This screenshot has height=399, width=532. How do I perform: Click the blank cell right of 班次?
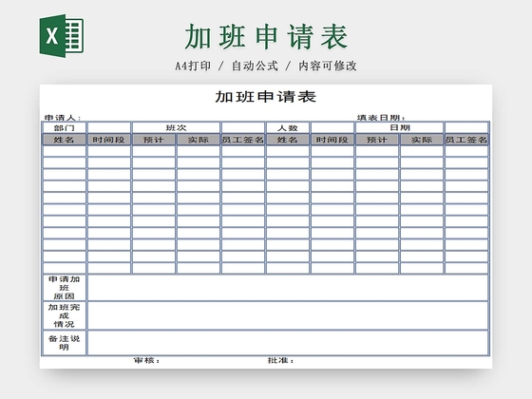point(243,128)
